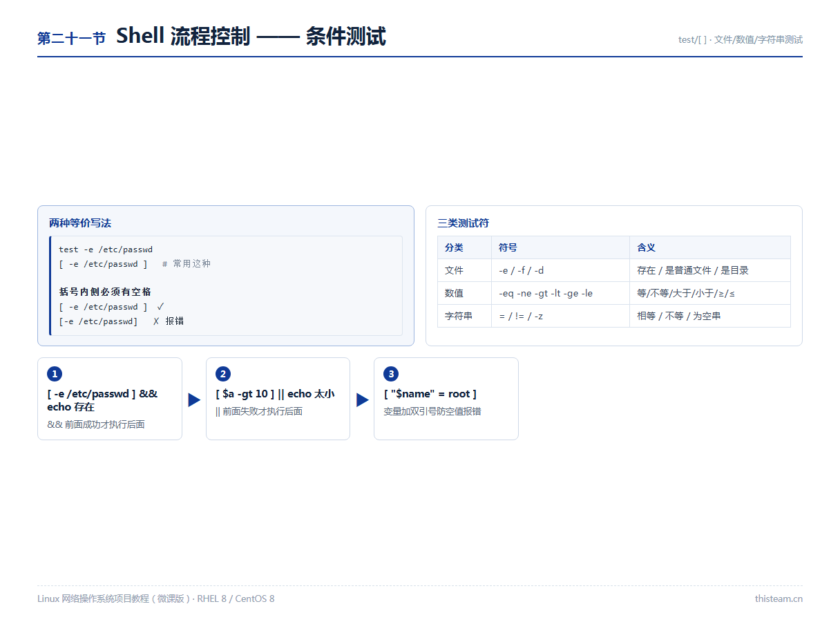Viewport: 840px width, 622px height.
Task: Click the note '变量加双引号防空值报错'
Action: (x=432, y=411)
